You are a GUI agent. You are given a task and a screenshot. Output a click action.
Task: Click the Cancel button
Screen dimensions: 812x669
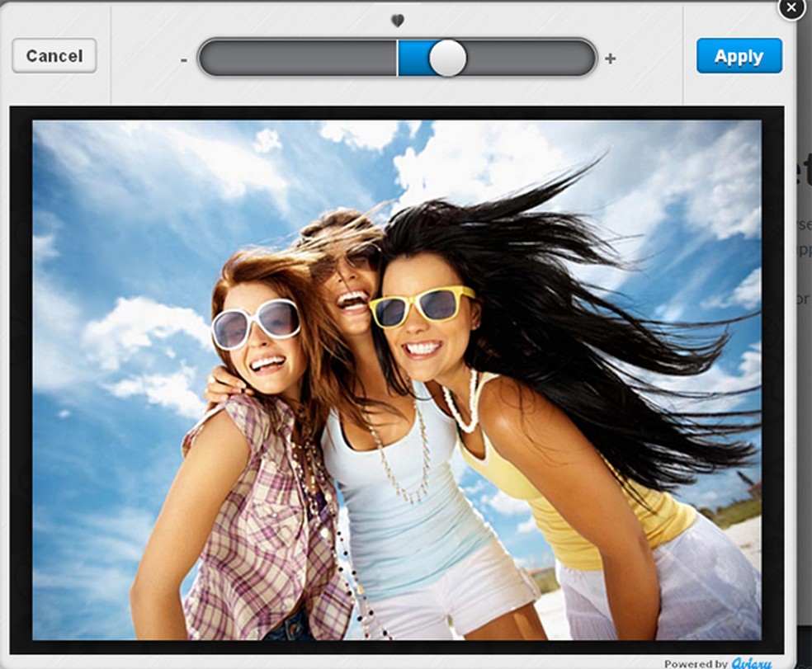pyautogui.click(x=54, y=55)
